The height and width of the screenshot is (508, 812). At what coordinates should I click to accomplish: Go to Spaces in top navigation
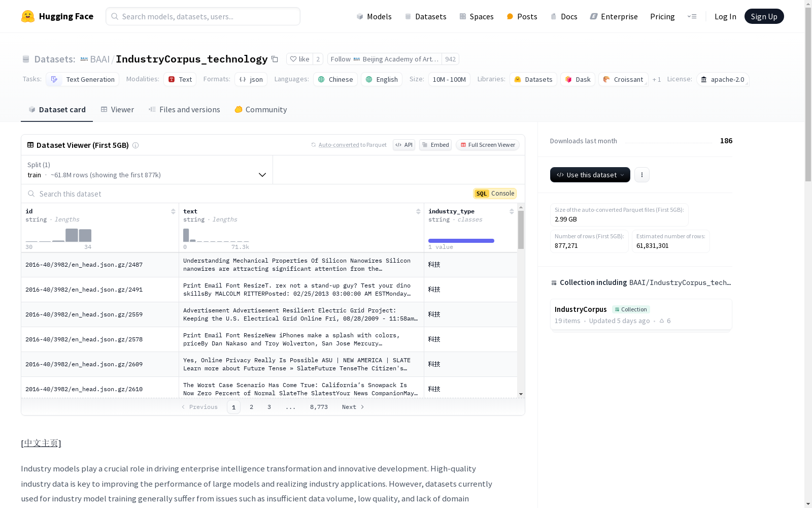coord(477,16)
